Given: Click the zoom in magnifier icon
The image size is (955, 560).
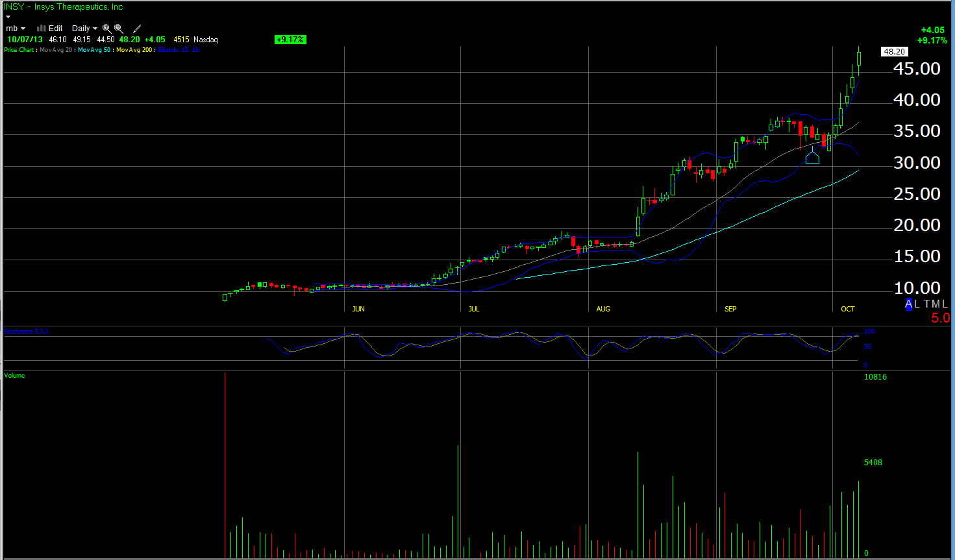Looking at the screenshot, I should [106, 29].
